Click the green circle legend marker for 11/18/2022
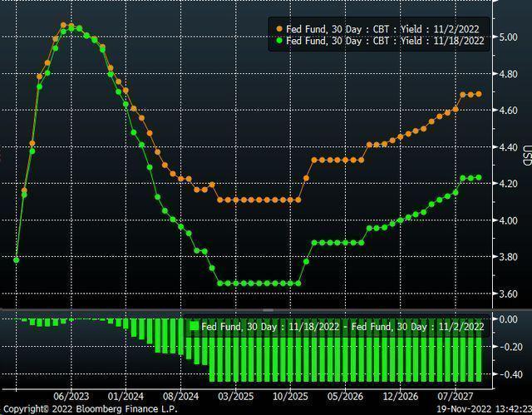The height and width of the screenshot is (415, 532). pos(278,40)
